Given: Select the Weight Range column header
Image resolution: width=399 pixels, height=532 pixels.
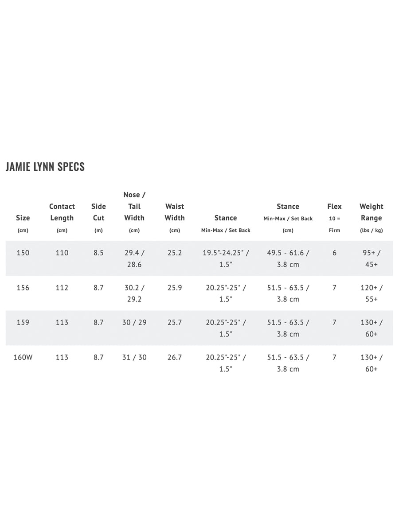Looking at the screenshot, I should pos(372,212).
